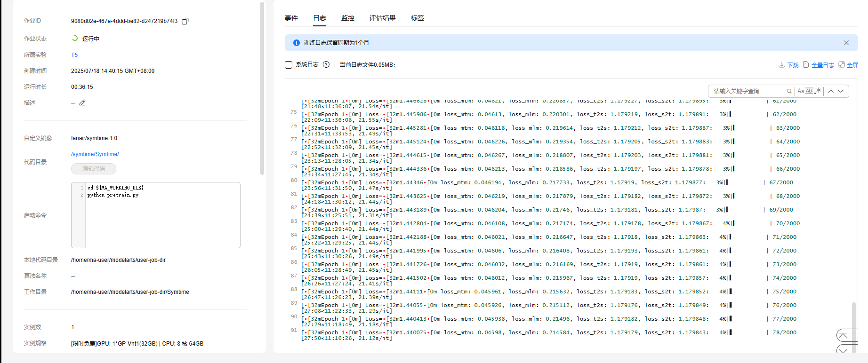Copy the job ID to clipboard
The width and height of the screenshot is (868, 363).
click(x=185, y=21)
